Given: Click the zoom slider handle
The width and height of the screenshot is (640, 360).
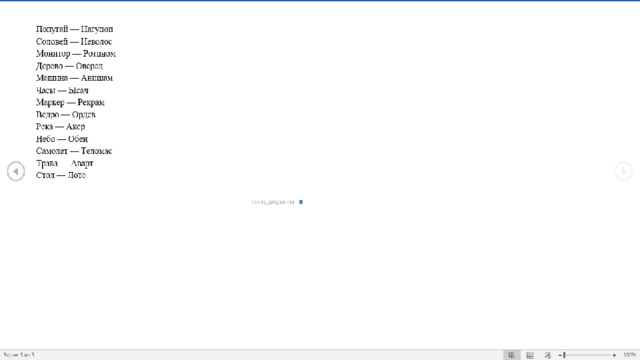Looking at the screenshot, I should [564, 355].
